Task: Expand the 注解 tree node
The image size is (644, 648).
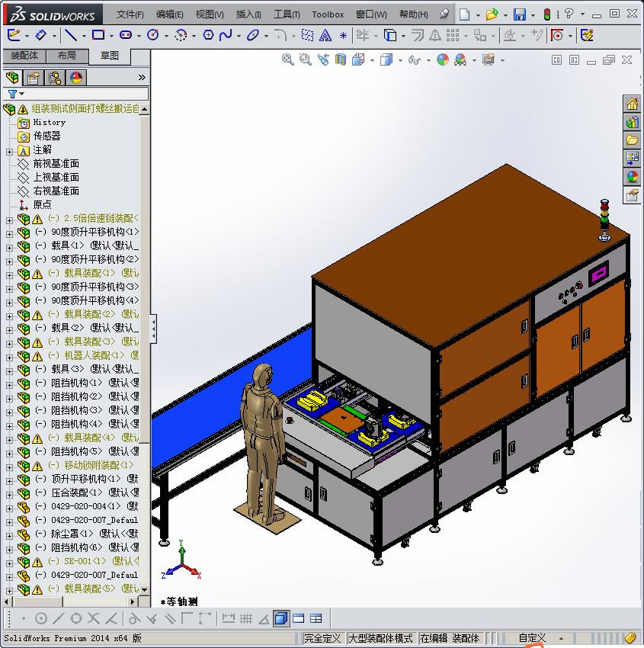Action: point(9,152)
